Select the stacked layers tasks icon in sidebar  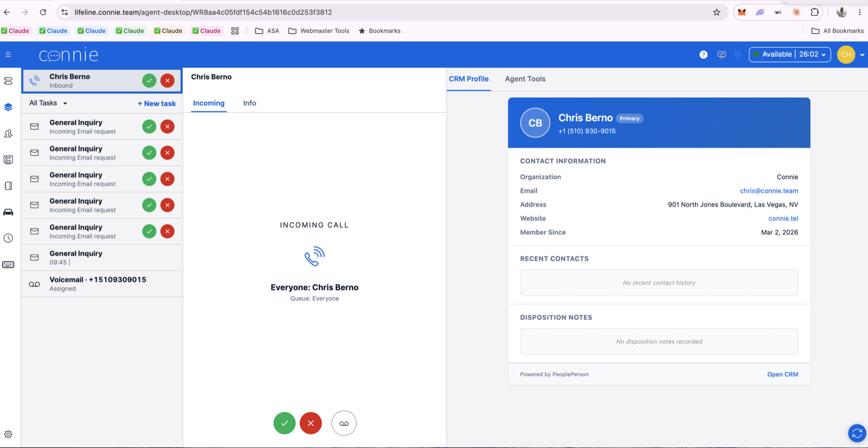click(8, 107)
